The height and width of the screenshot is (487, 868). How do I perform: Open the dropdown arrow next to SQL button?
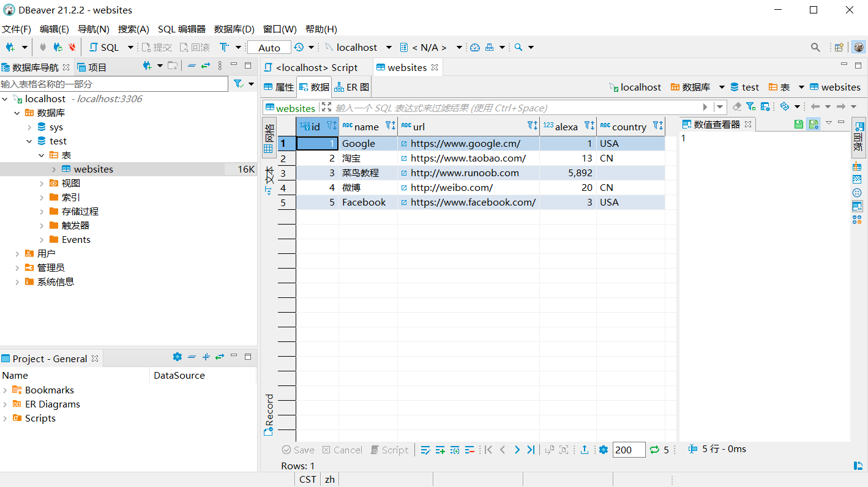[130, 47]
